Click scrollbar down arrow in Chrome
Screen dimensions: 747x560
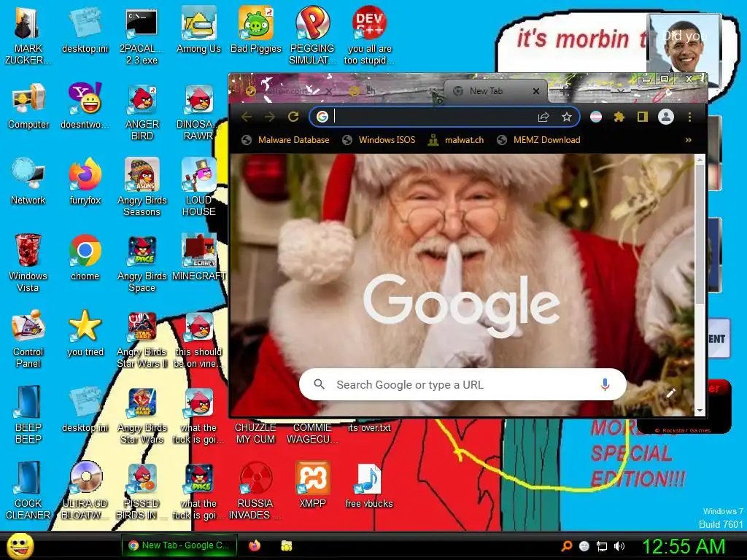(700, 411)
